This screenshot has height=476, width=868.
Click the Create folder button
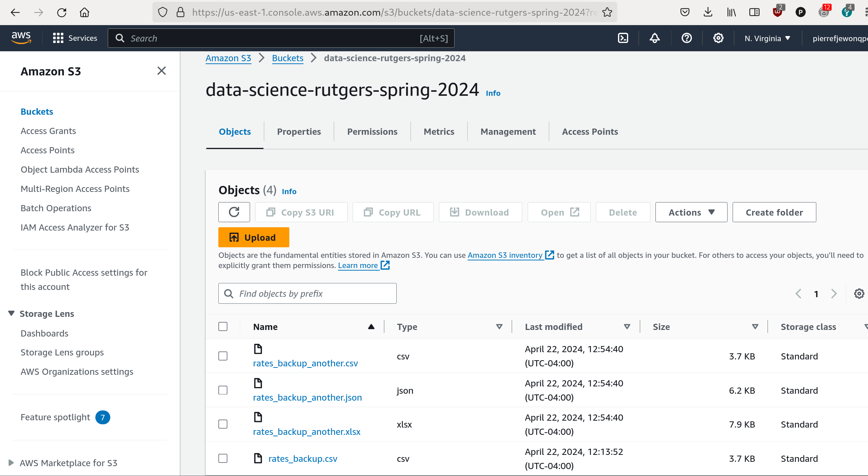[774, 212]
